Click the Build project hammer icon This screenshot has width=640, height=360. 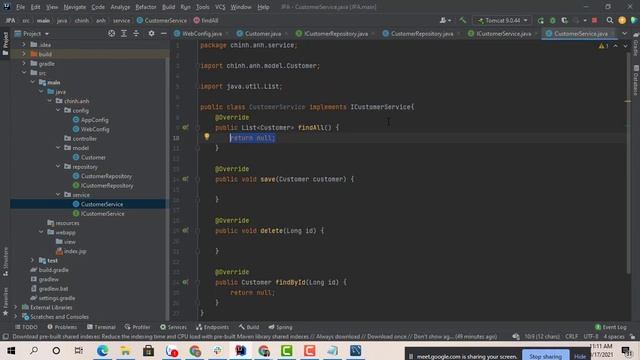(462, 20)
